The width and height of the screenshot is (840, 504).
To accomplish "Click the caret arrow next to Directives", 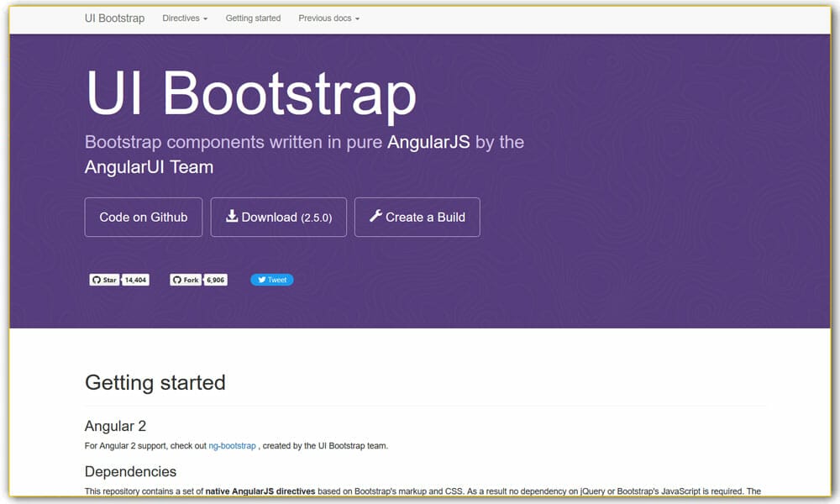I will point(206,18).
